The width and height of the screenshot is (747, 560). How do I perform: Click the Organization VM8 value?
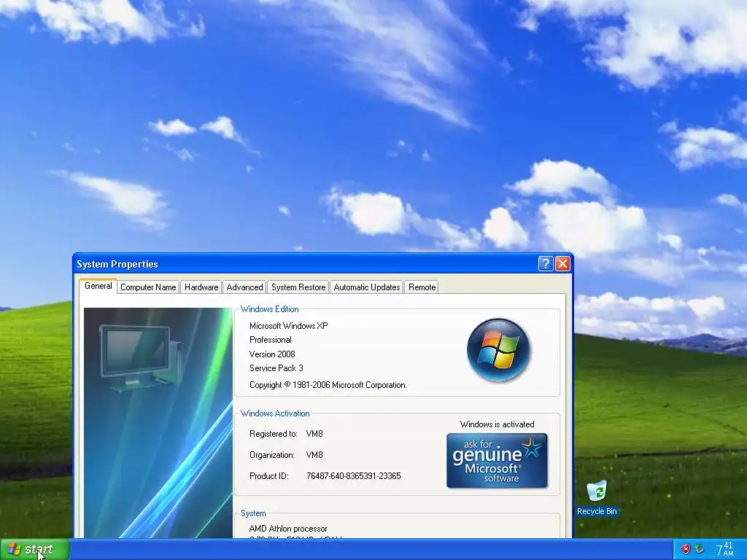(x=314, y=455)
